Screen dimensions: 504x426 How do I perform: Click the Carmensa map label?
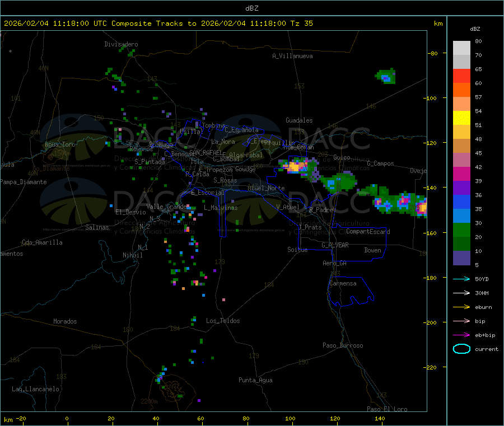[343, 283]
